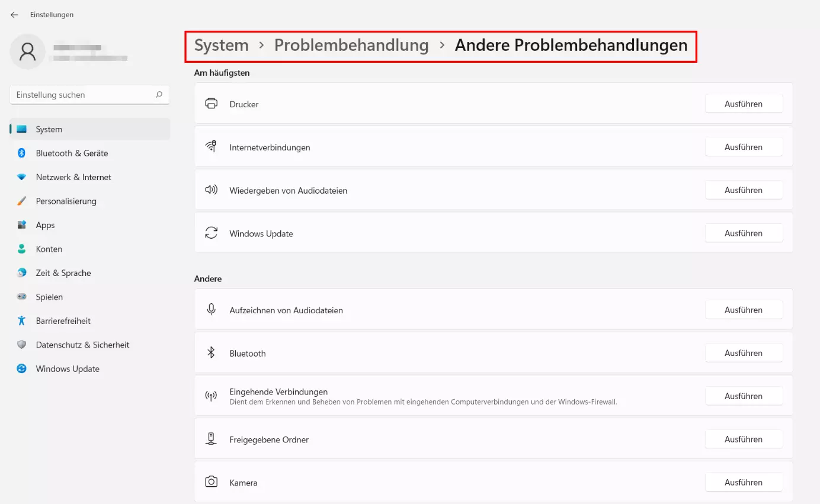Click the Barrierefreiheit sidebar label

(x=63, y=321)
